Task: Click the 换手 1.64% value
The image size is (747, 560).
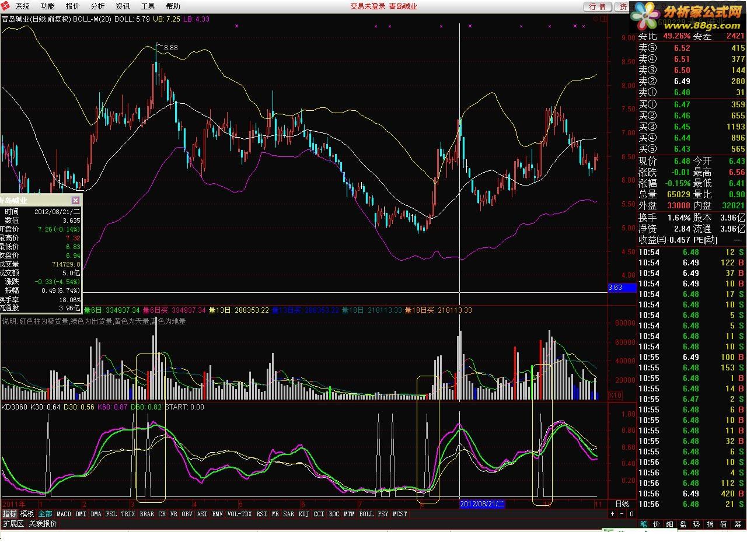Action: point(678,218)
